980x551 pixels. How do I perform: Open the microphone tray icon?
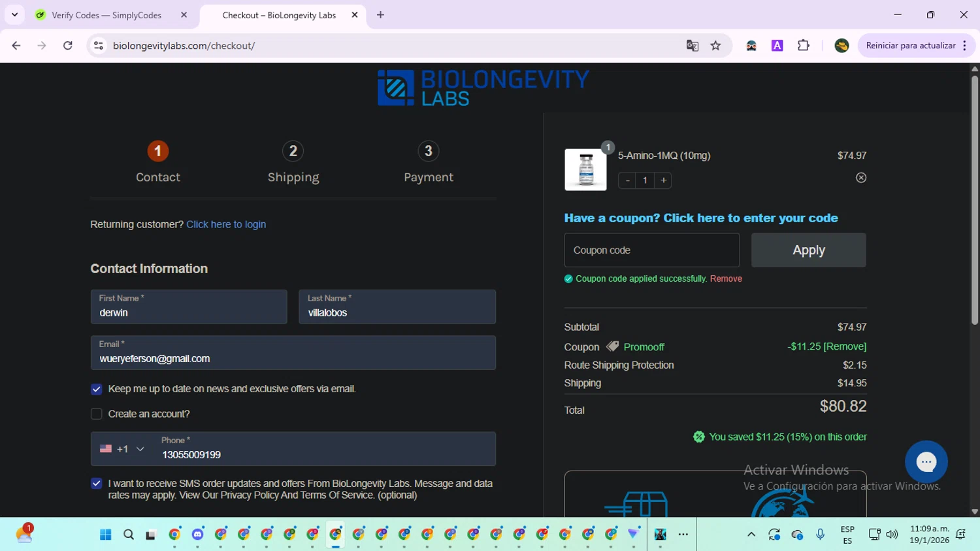[x=821, y=535]
